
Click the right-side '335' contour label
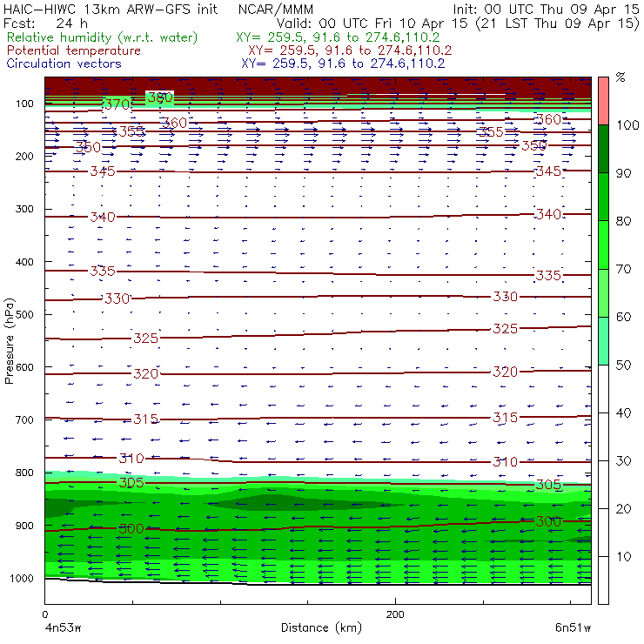548,275
